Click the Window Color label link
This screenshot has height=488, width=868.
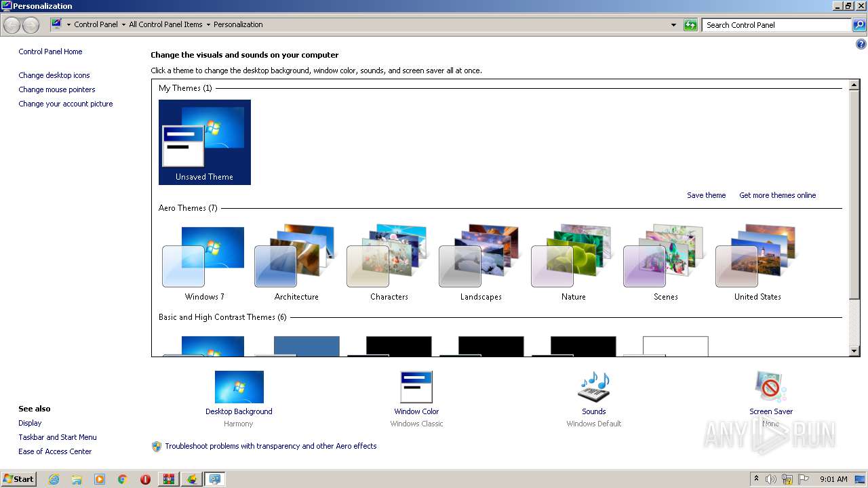pyautogui.click(x=416, y=411)
